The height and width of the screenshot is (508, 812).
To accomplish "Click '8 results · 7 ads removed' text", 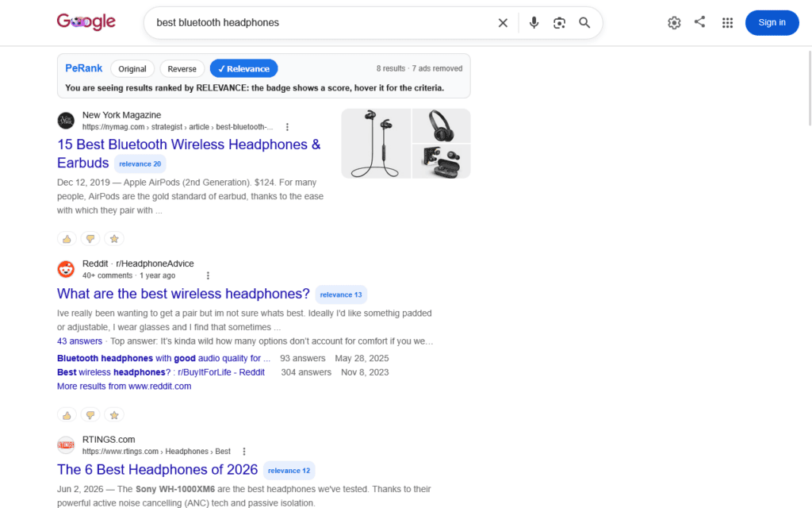I will pos(419,68).
